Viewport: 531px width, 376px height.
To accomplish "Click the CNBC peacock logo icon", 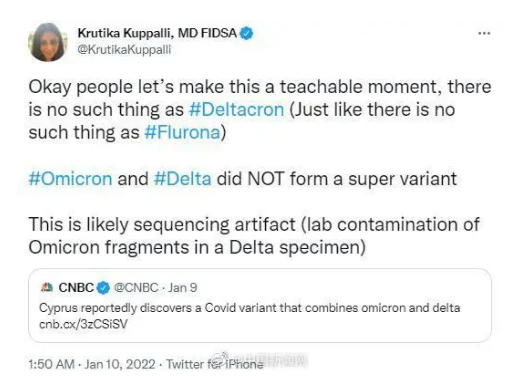I will point(47,288).
